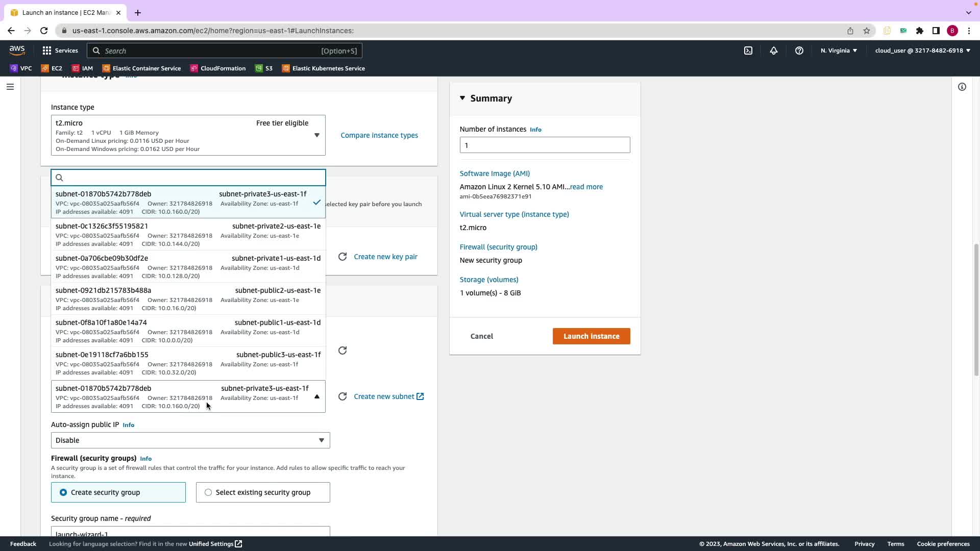Click the notifications bell icon

click(774, 51)
